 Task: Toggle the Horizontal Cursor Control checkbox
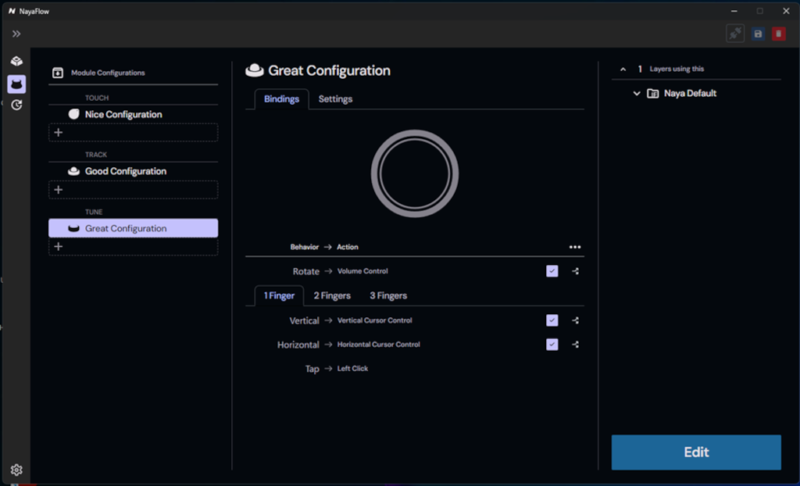pos(552,344)
